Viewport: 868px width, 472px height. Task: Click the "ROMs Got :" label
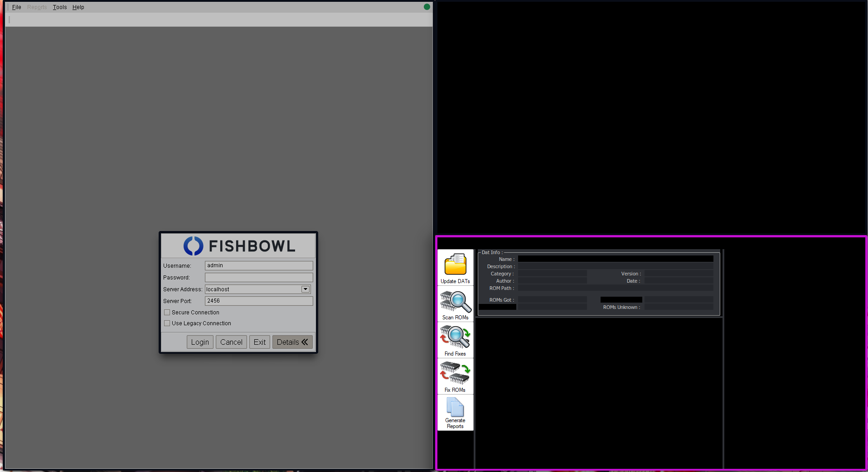coord(502,300)
